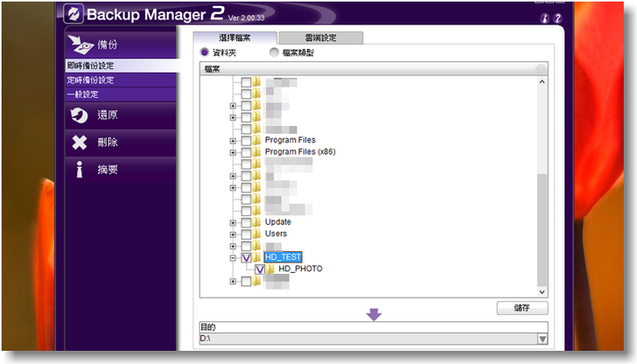The width and height of the screenshot is (637, 364).
Task: Click the Program Files folder icon
Action: (256, 140)
